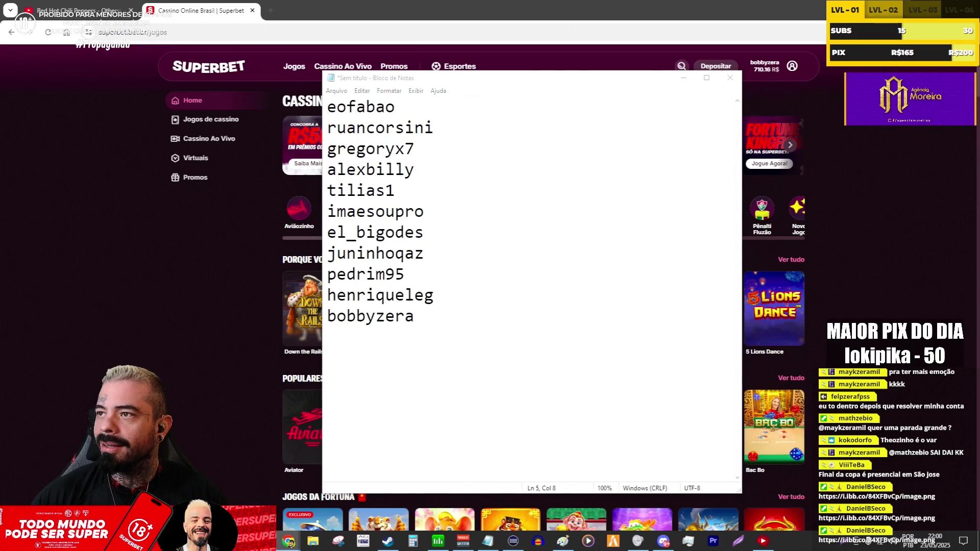Click the Superbet search magnifier icon
The height and width of the screenshot is (551, 980).
tap(681, 66)
